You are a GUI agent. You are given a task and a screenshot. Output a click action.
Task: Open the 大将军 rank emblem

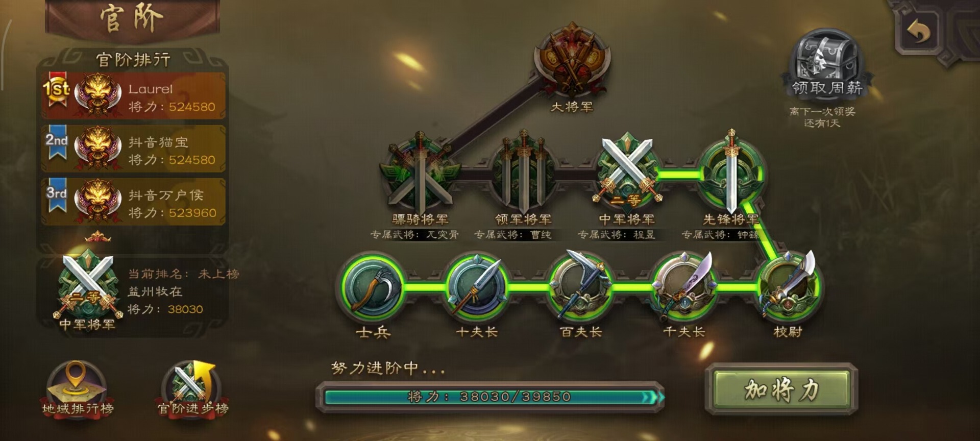[572, 60]
